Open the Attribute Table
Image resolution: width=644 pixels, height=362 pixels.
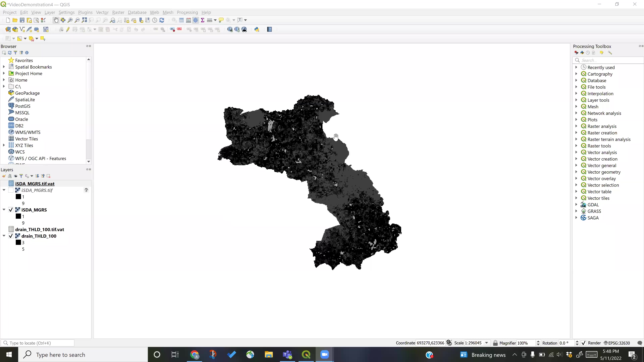181,20
